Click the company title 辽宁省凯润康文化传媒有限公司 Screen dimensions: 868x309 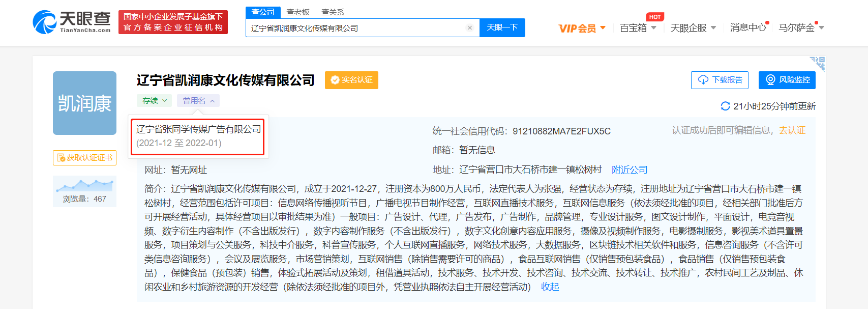click(x=226, y=80)
